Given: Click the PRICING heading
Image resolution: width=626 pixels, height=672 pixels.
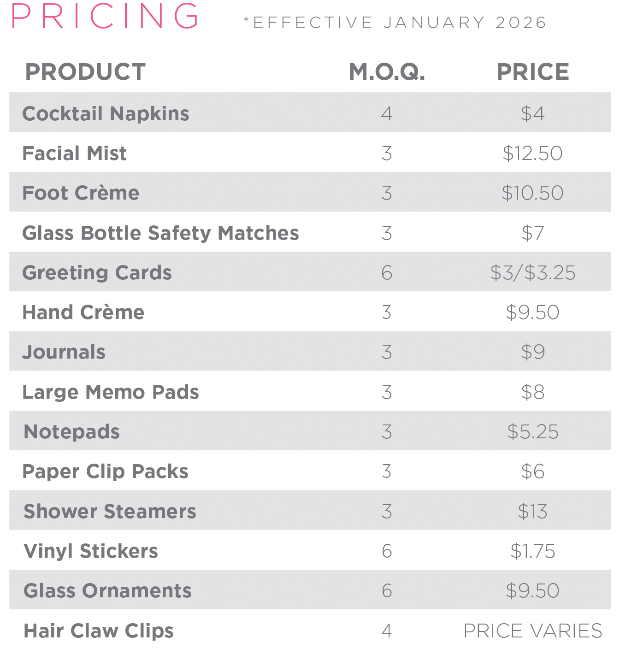Looking at the screenshot, I should pos(105,17).
